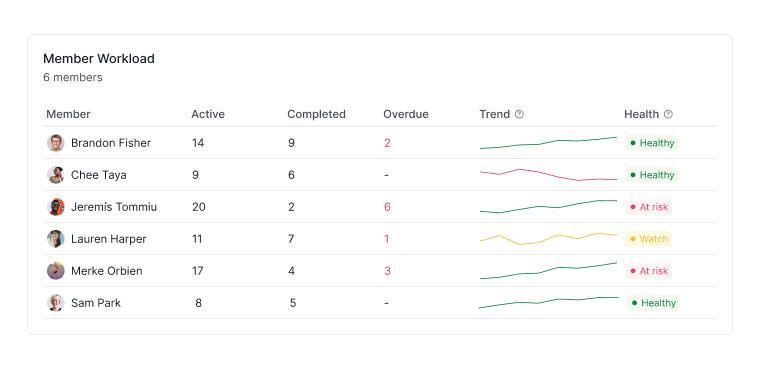Click the Completed column header
This screenshot has height=369, width=760.
[x=316, y=114]
